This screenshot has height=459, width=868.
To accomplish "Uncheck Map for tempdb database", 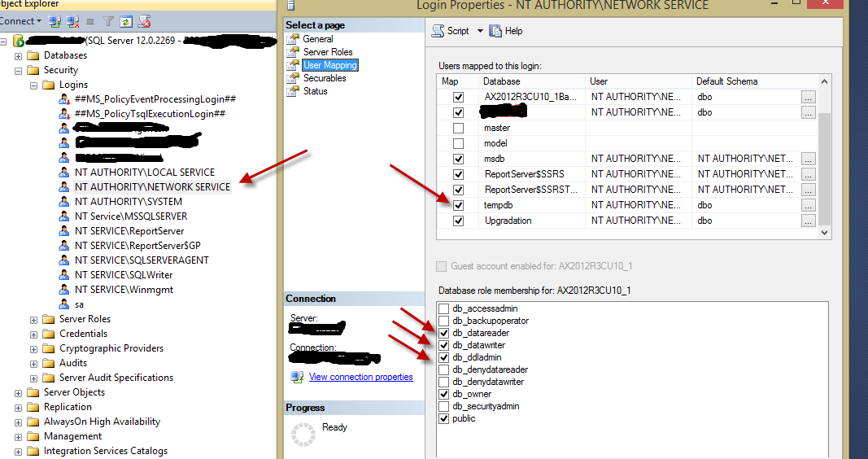I will [x=458, y=205].
